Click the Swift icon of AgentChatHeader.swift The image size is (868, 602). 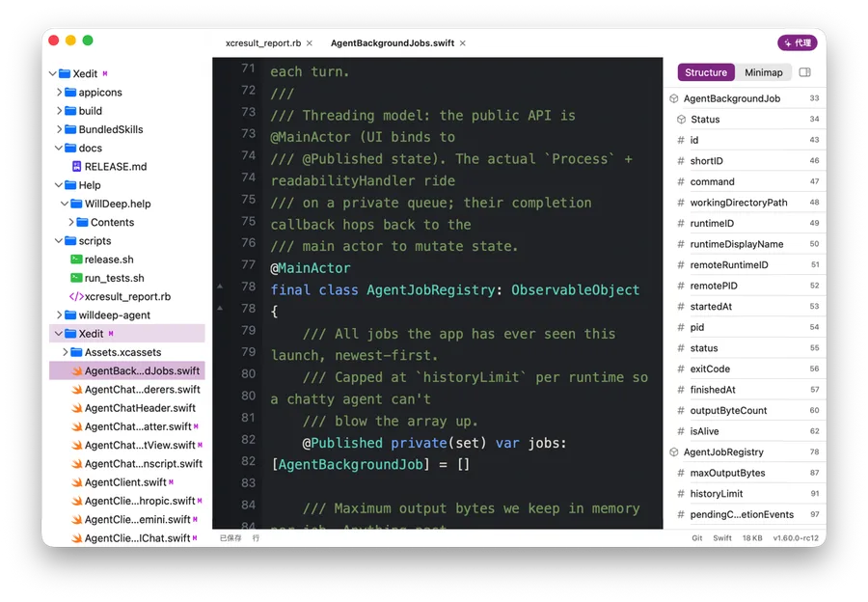77,408
